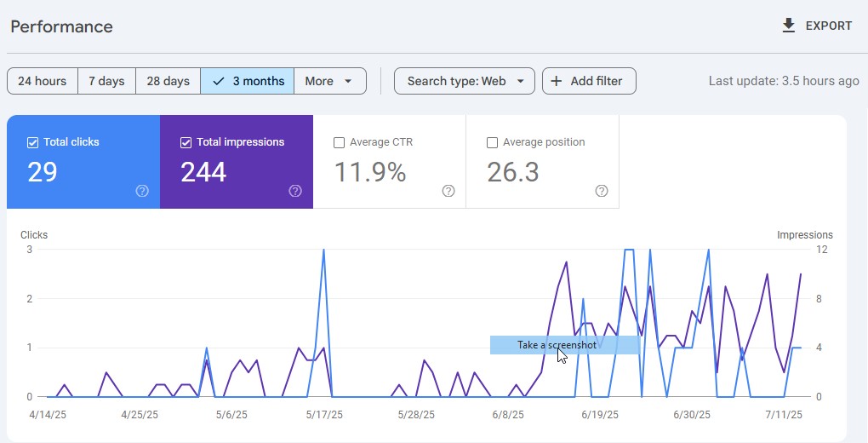The width and height of the screenshot is (868, 443).
Task: Click the 29 total clicks value
Action: pos(43,172)
